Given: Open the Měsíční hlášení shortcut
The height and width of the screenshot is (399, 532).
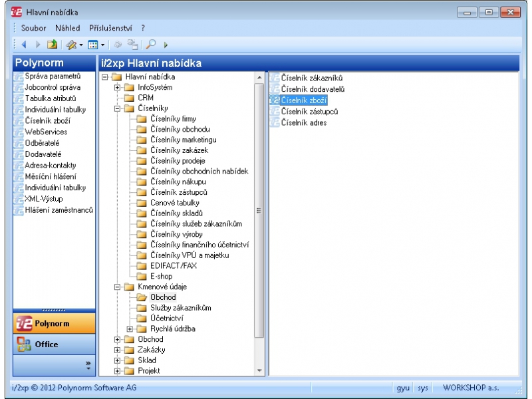Looking at the screenshot, I should tap(51, 177).
